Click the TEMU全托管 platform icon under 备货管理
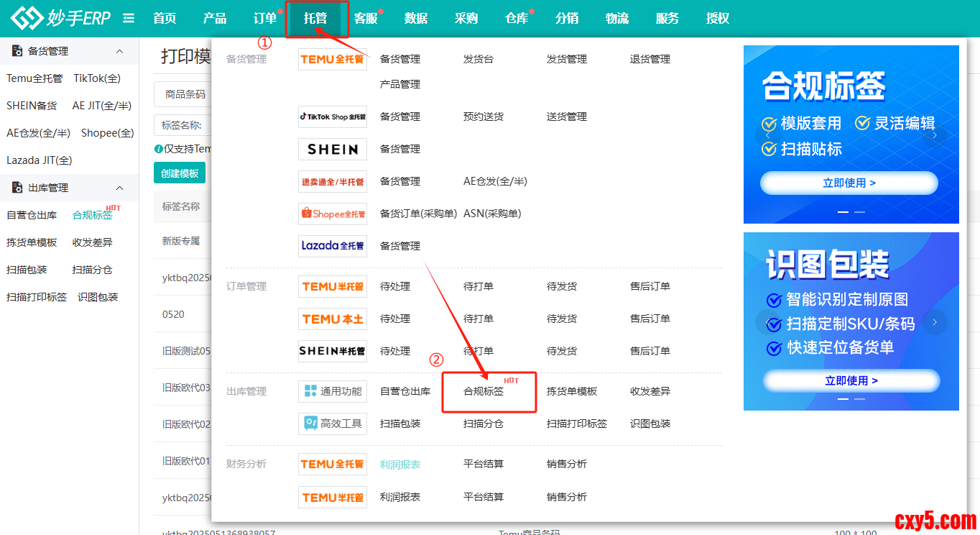 click(x=332, y=59)
